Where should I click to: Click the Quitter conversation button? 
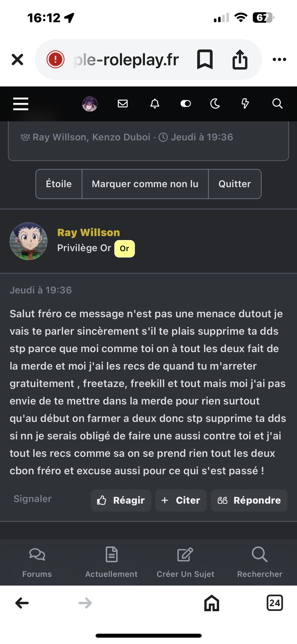click(x=235, y=184)
